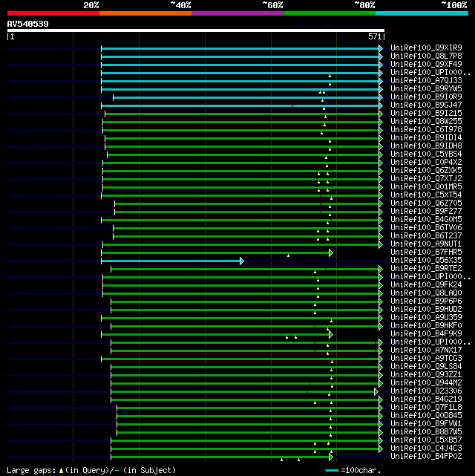Click the AV540539 query name label
475x476 pixels.
click(x=28, y=24)
